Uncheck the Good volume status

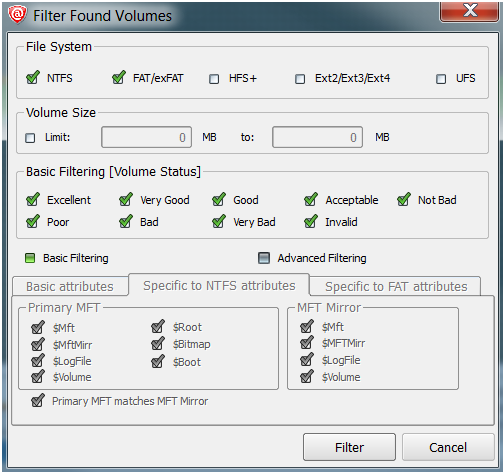click(x=219, y=200)
